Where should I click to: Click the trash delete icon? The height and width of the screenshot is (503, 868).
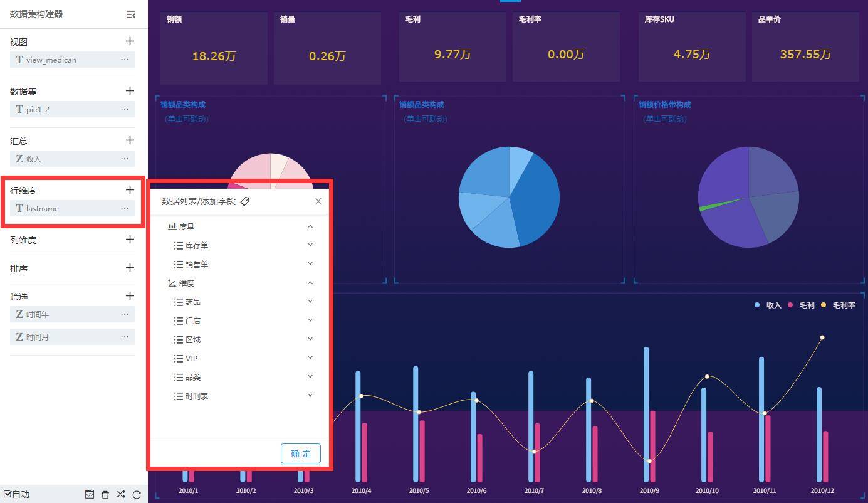coord(105,494)
